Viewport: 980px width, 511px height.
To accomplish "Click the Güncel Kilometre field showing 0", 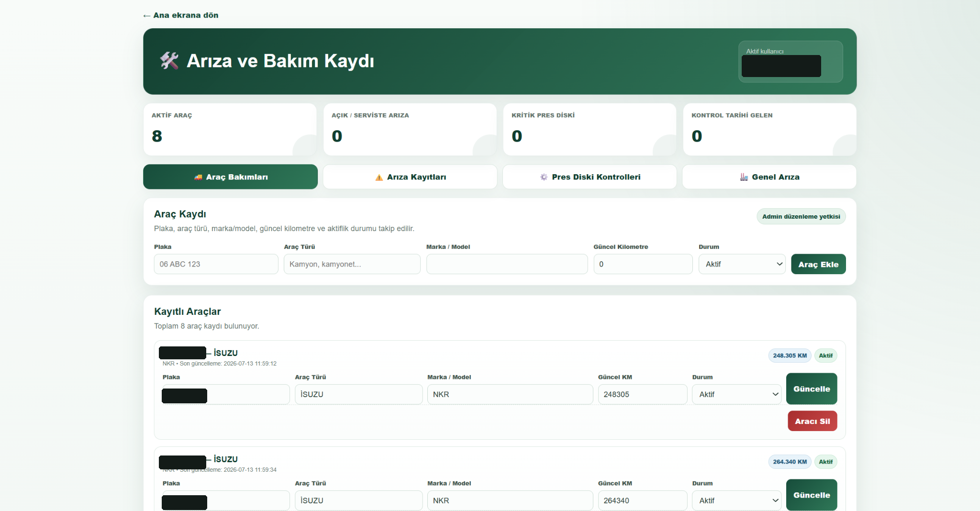I will pyautogui.click(x=643, y=264).
